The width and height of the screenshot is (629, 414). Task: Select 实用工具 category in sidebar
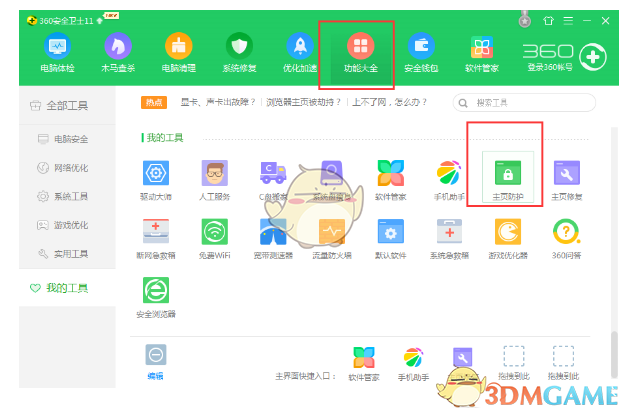tap(67, 254)
